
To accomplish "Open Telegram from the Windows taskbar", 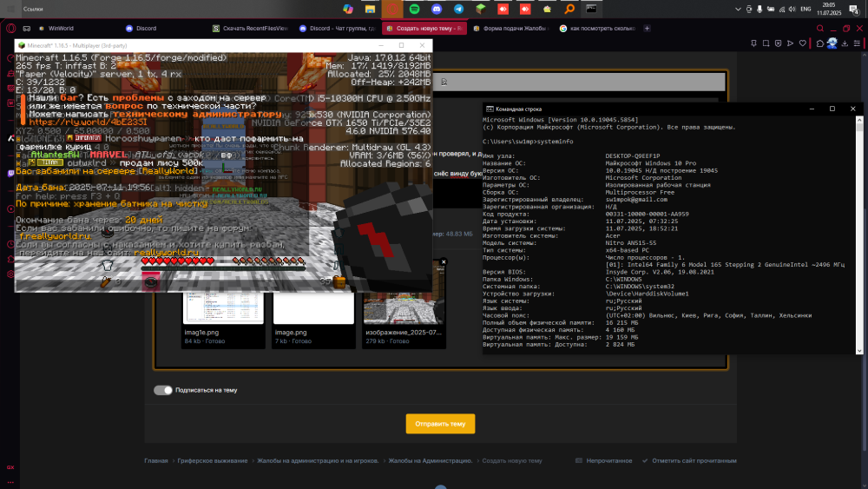I will (458, 9).
